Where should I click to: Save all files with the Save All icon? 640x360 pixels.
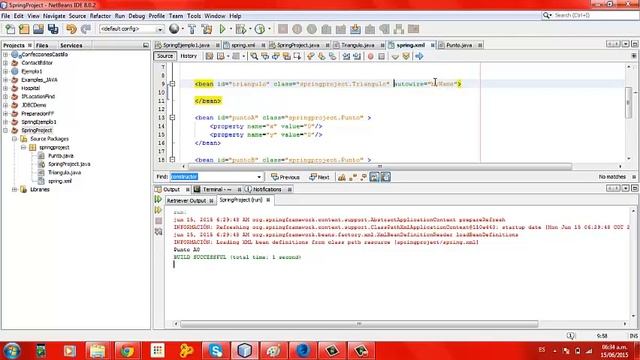[53, 29]
